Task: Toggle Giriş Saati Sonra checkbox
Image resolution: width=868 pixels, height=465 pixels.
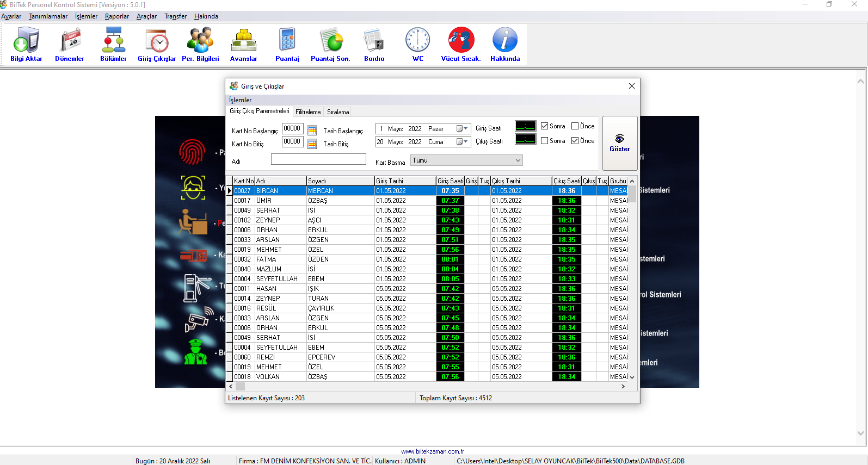Action: tap(544, 126)
